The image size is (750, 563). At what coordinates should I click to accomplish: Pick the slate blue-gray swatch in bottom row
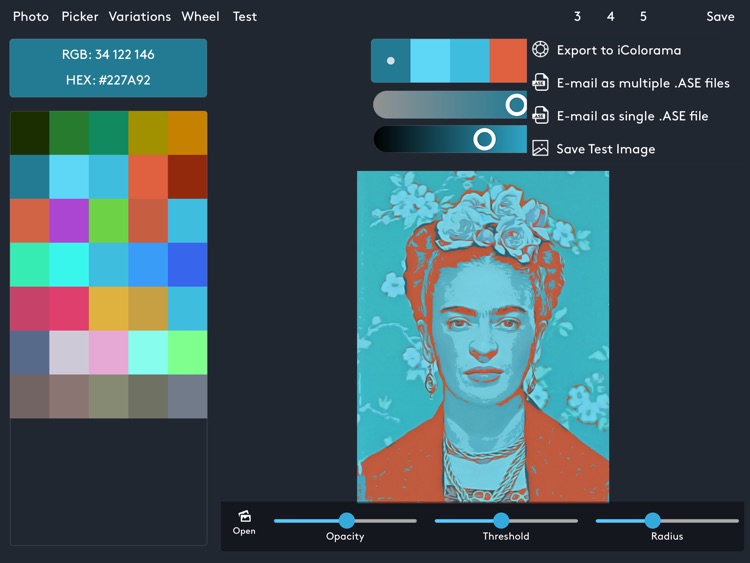[188, 397]
